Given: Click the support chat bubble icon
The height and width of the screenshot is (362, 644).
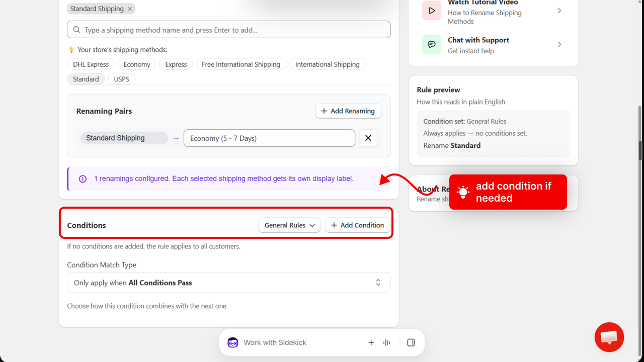Looking at the screenshot, I should point(432,45).
